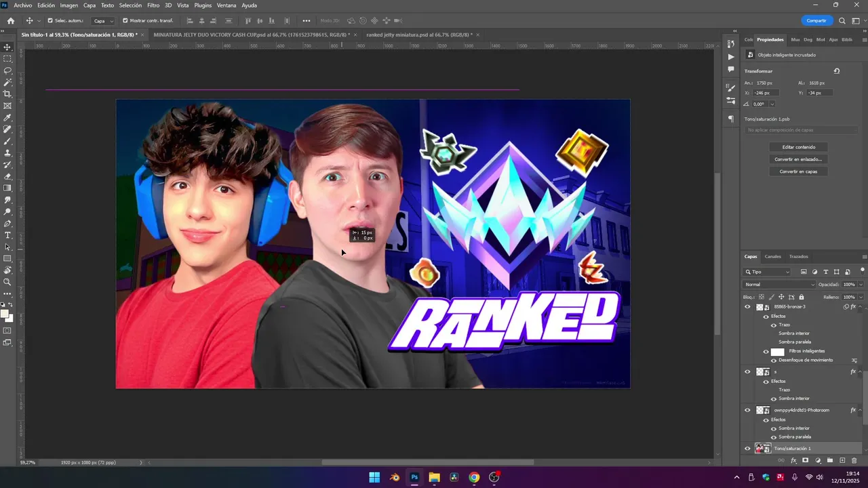Viewport: 868px width, 488px height.
Task: Create a new layer plus icon
Action: [x=842, y=460]
